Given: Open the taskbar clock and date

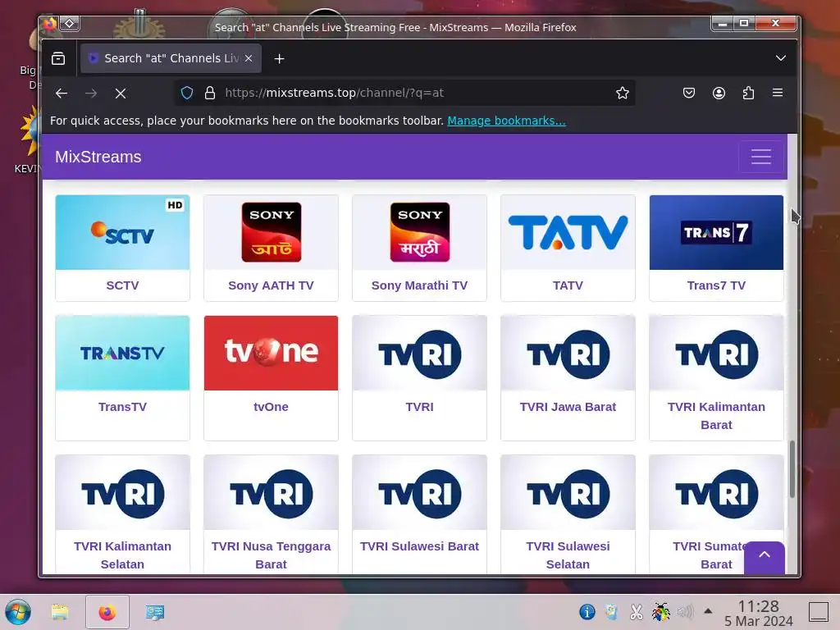Looking at the screenshot, I should tap(759, 613).
